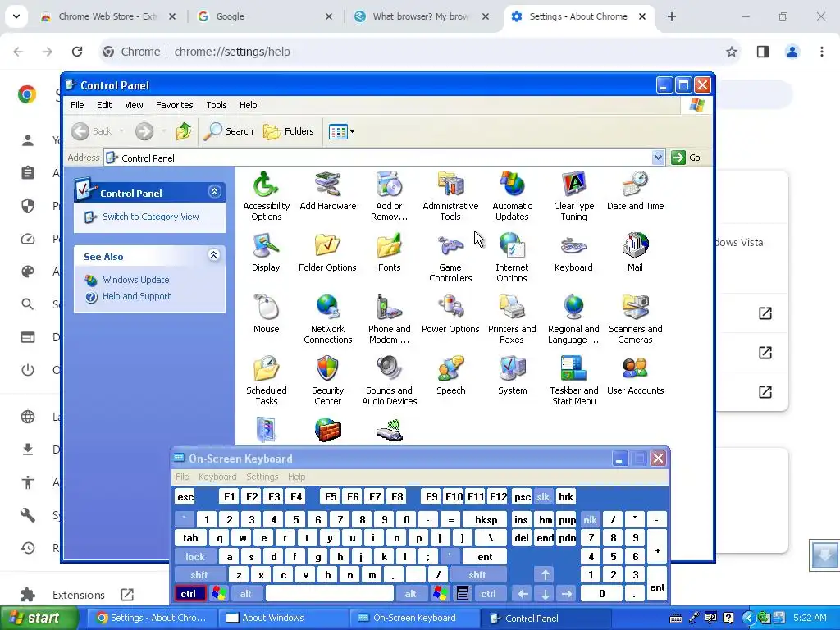Switch to About Windows taskbar button
The width and height of the screenshot is (840, 630).
(283, 618)
